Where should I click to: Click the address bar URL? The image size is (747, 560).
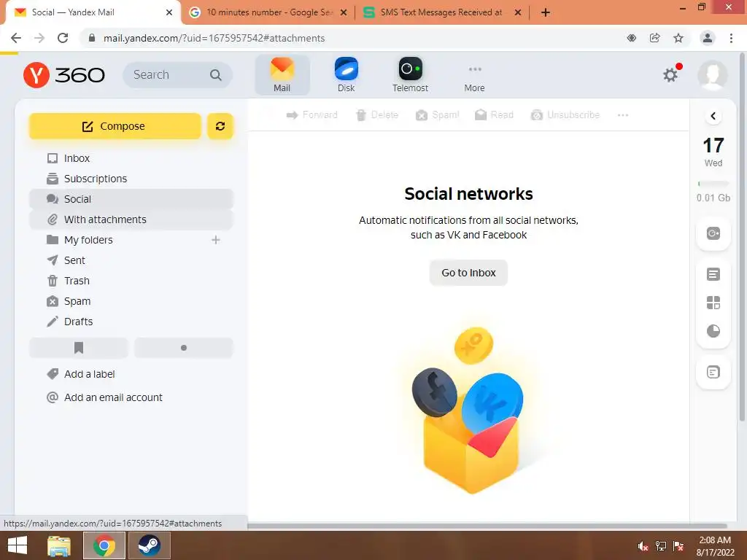(x=214, y=38)
